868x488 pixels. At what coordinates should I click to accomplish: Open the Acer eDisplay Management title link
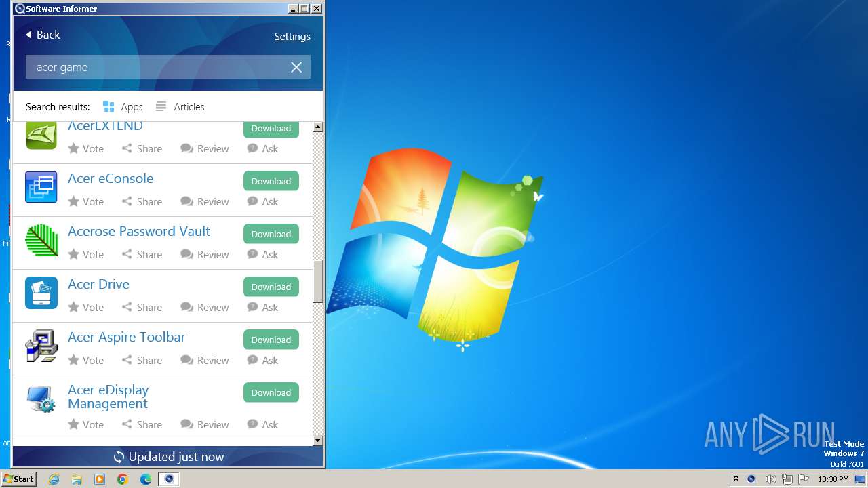click(108, 396)
